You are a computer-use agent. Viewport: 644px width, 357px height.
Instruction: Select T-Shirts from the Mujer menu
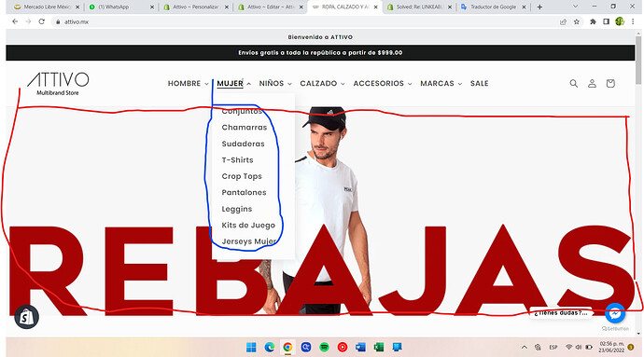pyautogui.click(x=237, y=160)
